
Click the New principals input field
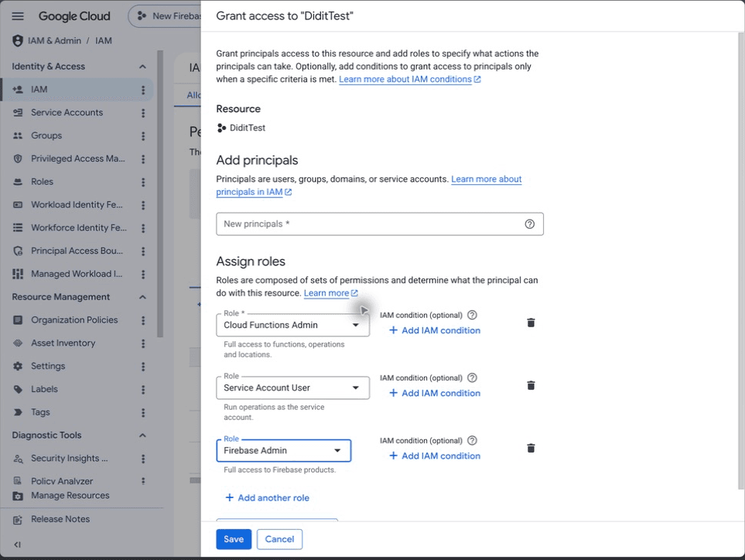pyautogui.click(x=380, y=224)
